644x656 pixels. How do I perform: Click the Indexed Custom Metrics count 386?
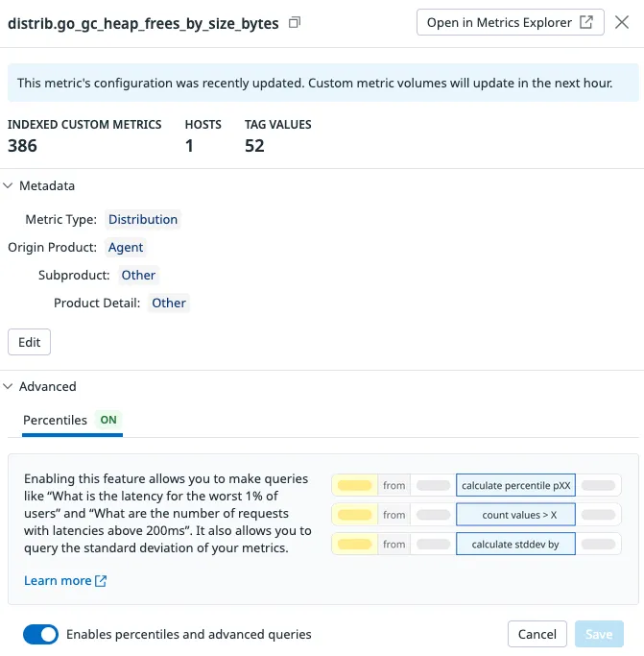point(22,146)
